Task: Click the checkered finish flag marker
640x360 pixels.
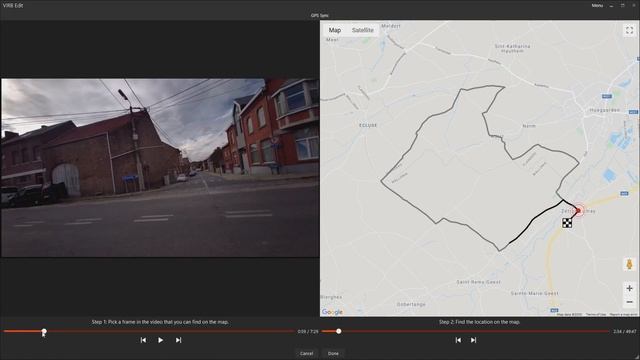Action: (x=567, y=223)
